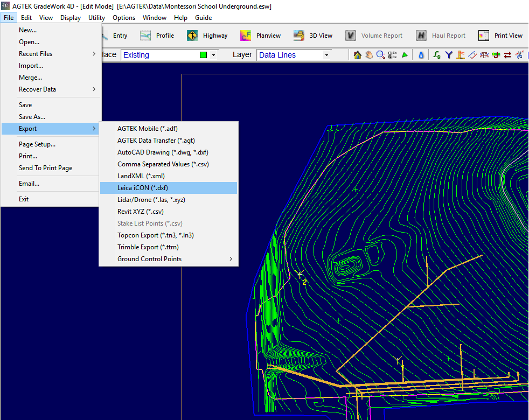Screen dimensions: 529x420
Task: Activate the zoom magnifier tool
Action: point(381,55)
